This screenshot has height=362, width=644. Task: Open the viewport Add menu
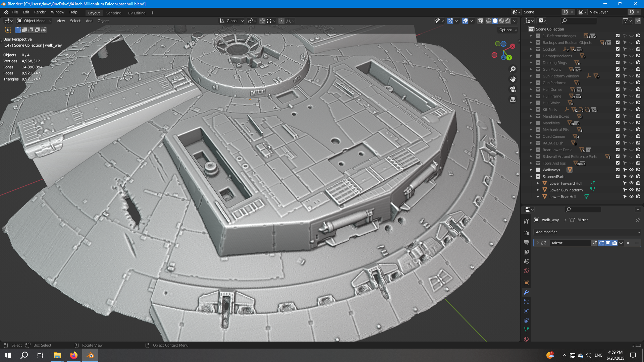tap(89, 21)
